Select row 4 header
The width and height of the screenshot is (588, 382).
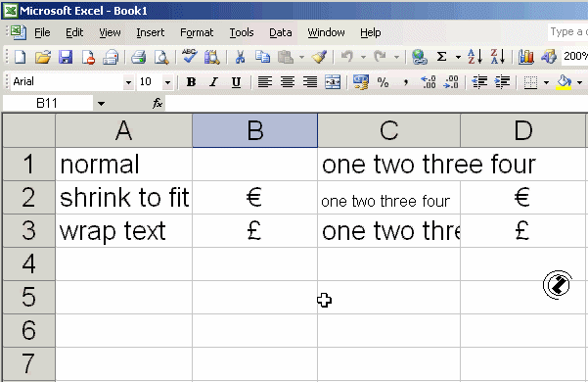29,263
